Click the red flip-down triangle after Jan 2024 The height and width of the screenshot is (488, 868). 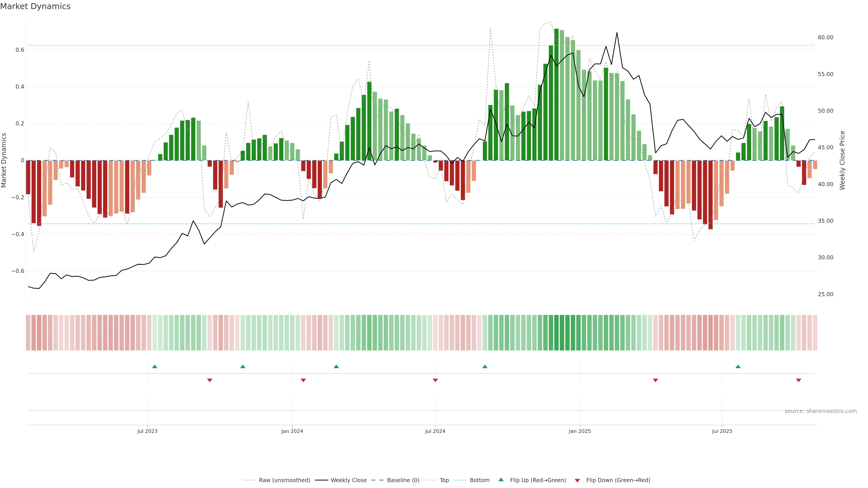point(303,380)
